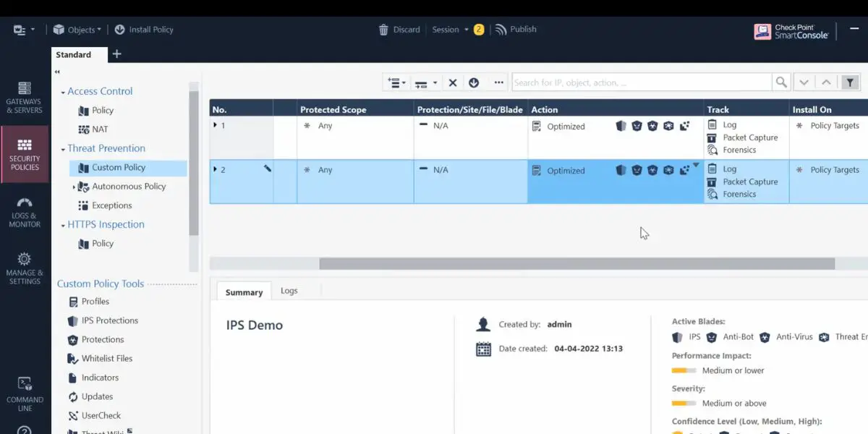Collapse the HTTPS Inspection section
The image size is (868, 434).
coord(64,225)
